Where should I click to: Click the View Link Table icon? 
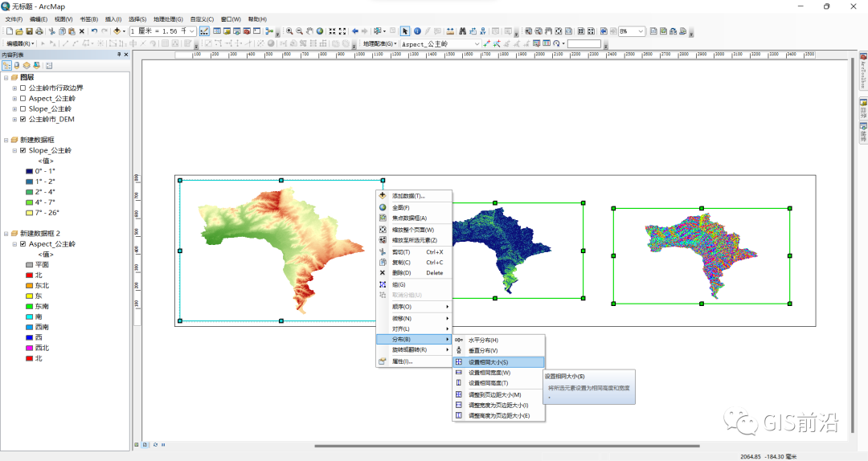(x=547, y=43)
